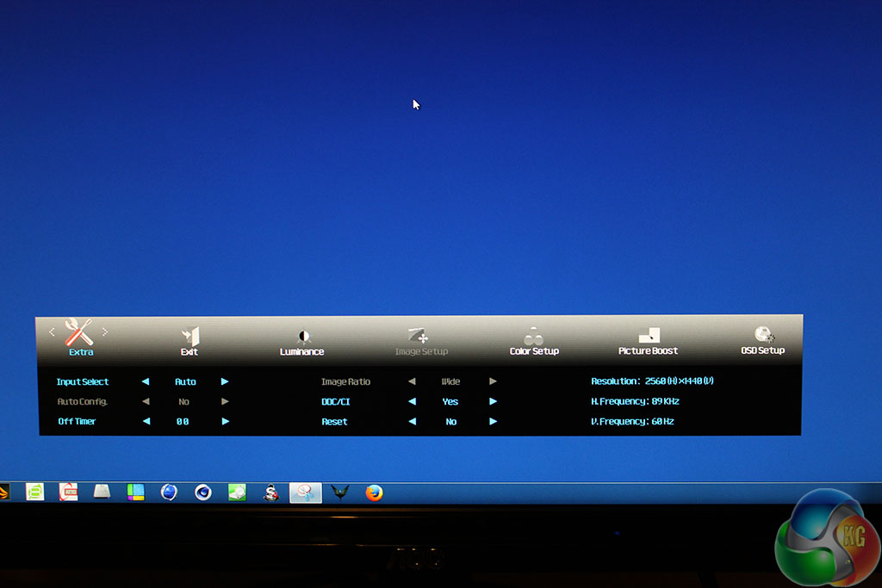Click the Resolution 2560x1440 readout

(652, 381)
